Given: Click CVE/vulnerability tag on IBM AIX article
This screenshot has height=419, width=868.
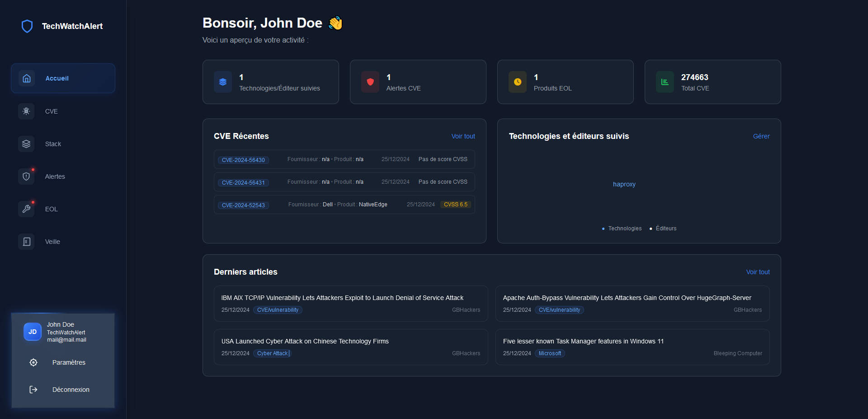Looking at the screenshot, I should click(x=278, y=310).
